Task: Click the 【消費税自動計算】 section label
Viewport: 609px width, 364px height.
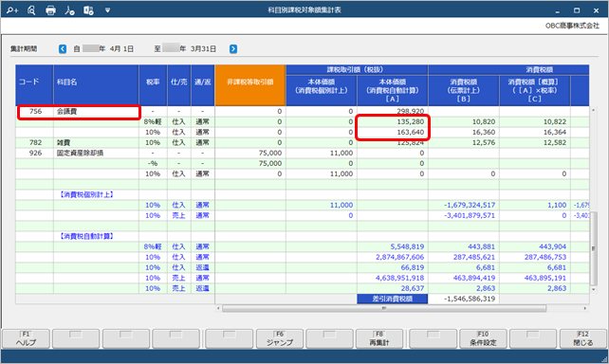Action: pyautogui.click(x=86, y=236)
